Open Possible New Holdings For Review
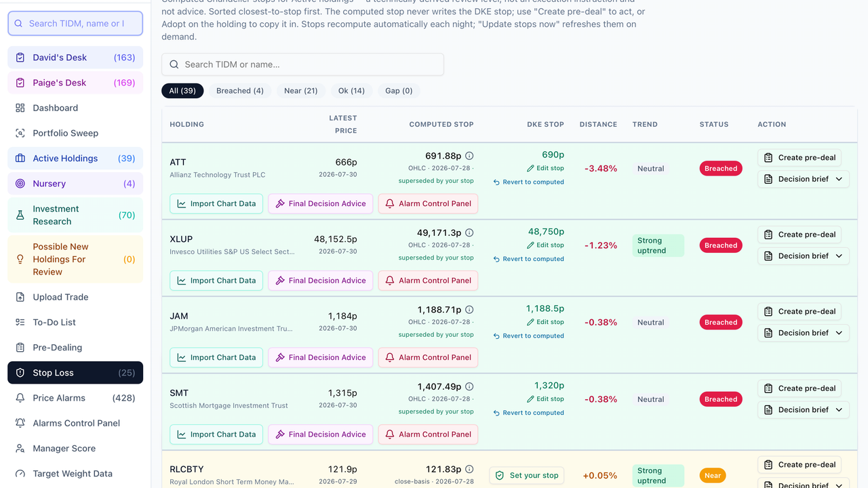Viewport: 868px width, 488px height. point(75,259)
